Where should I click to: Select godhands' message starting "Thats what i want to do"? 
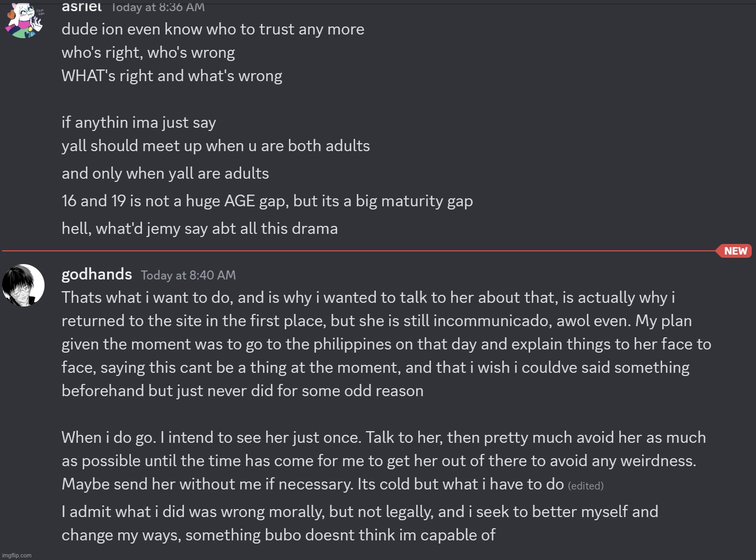tap(386, 344)
